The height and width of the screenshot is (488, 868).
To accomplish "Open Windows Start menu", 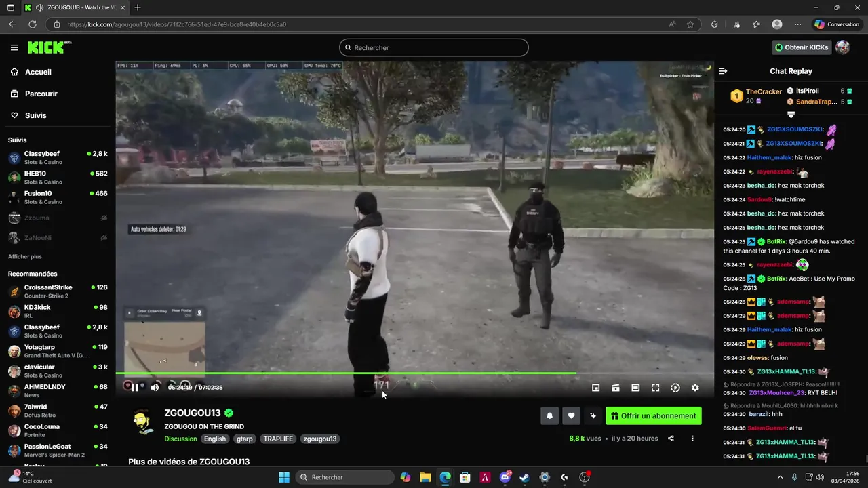I will [x=284, y=477].
